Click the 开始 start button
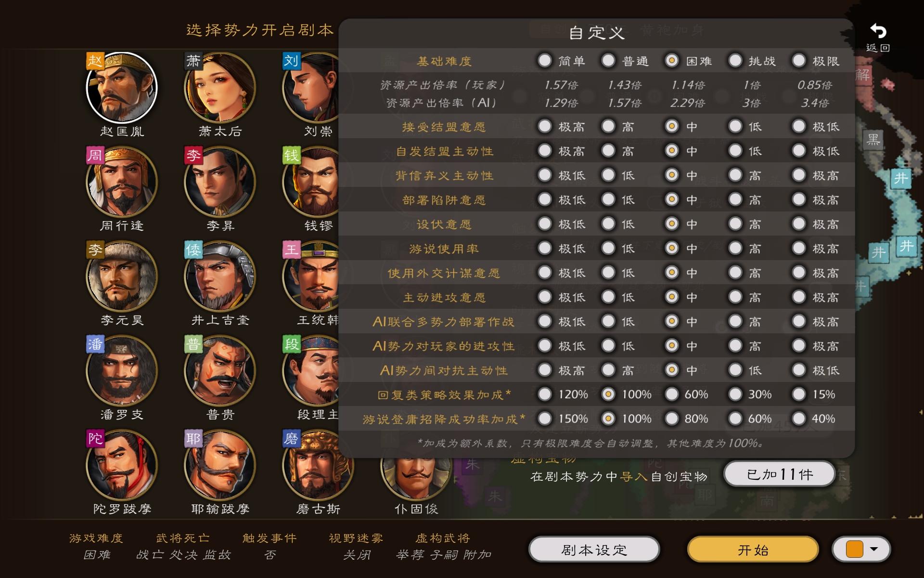The image size is (924, 578). 753,549
